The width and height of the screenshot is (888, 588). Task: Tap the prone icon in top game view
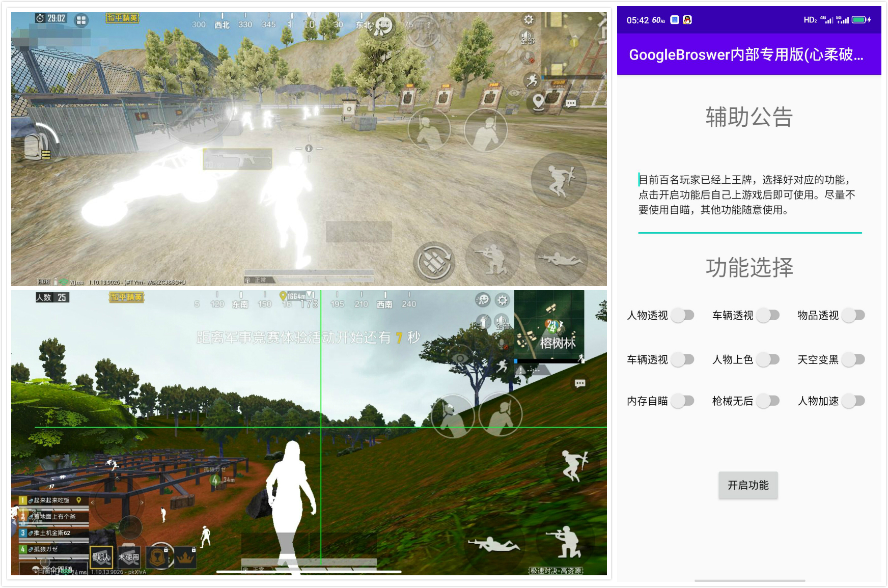pos(562,260)
